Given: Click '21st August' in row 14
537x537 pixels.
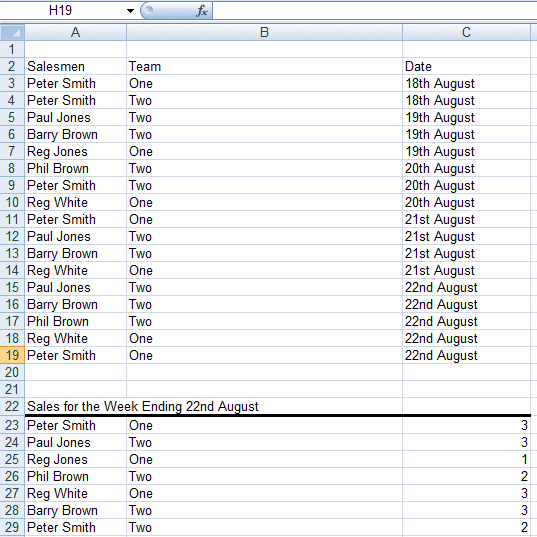Looking at the screenshot, I should 466,270.
